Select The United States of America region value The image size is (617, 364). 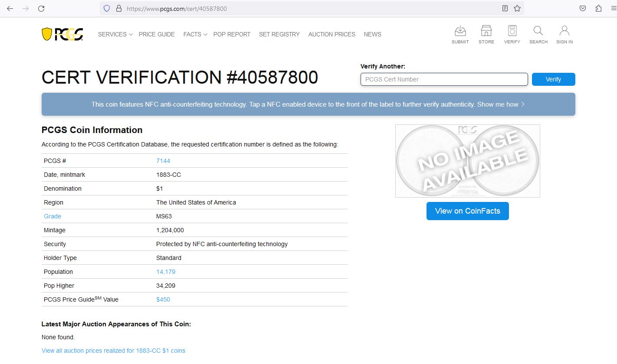[196, 202]
